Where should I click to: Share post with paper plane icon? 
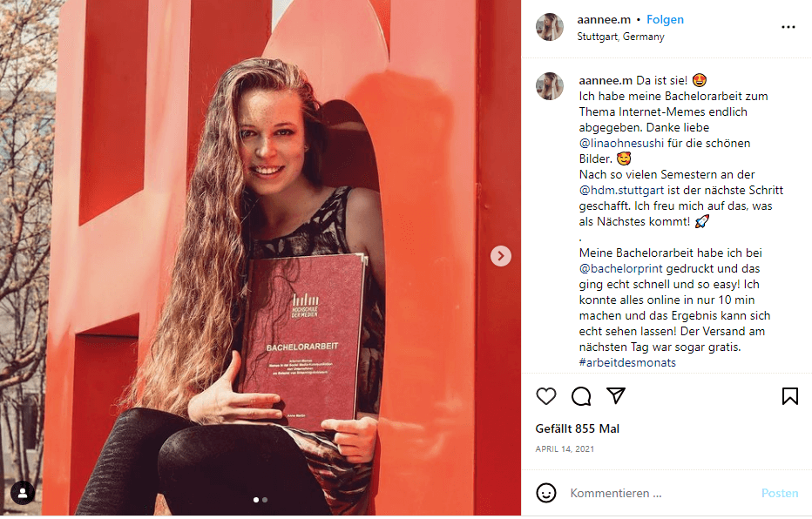[616, 396]
